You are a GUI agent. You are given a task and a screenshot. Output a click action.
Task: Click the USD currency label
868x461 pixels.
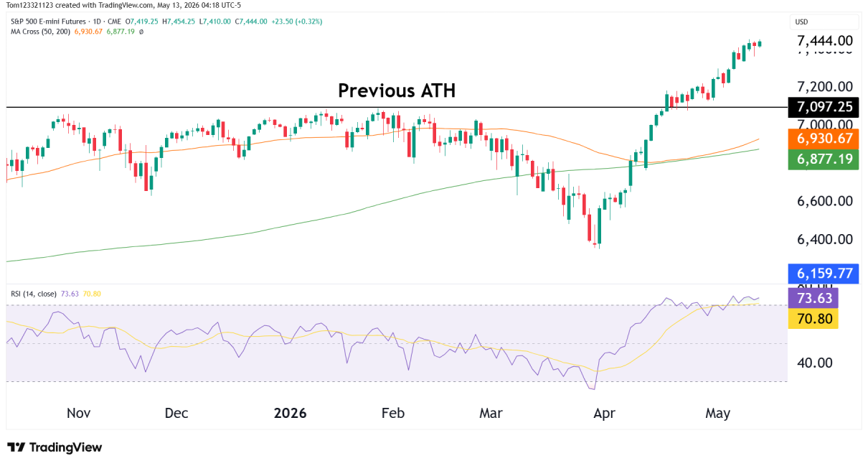[x=801, y=22]
